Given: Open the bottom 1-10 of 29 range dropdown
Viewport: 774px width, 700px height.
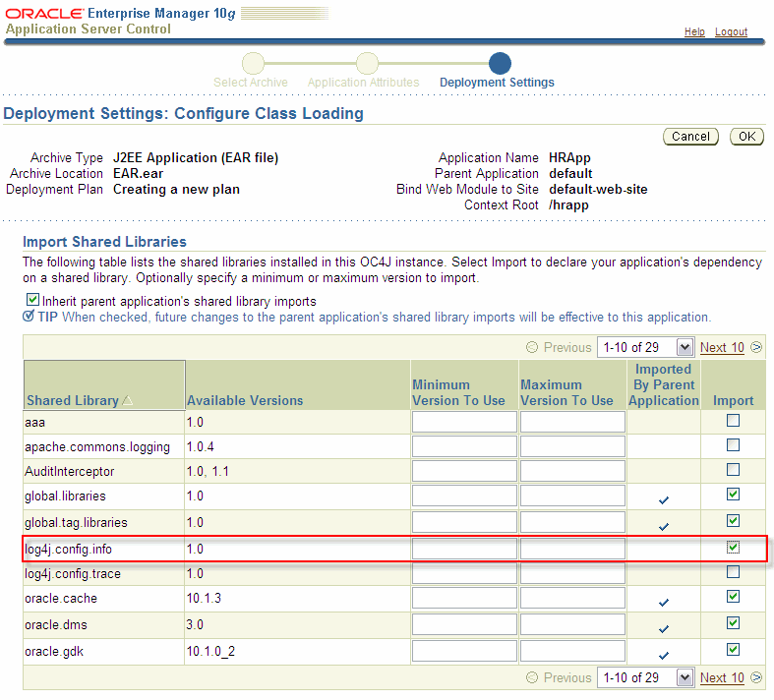Looking at the screenshot, I should (645, 677).
